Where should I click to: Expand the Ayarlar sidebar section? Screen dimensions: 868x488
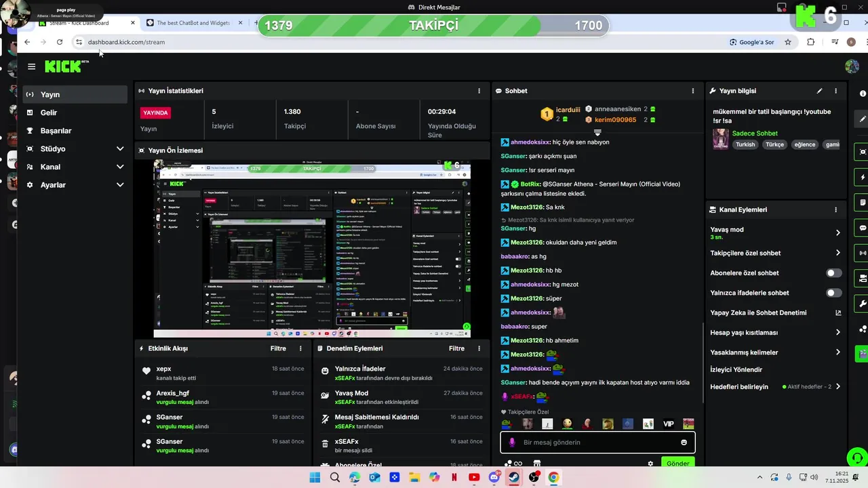tap(75, 184)
